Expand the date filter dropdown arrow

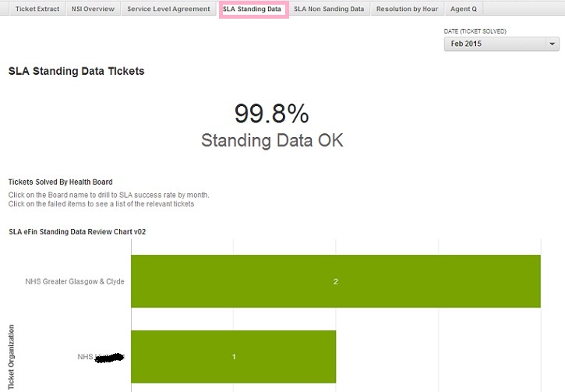552,44
